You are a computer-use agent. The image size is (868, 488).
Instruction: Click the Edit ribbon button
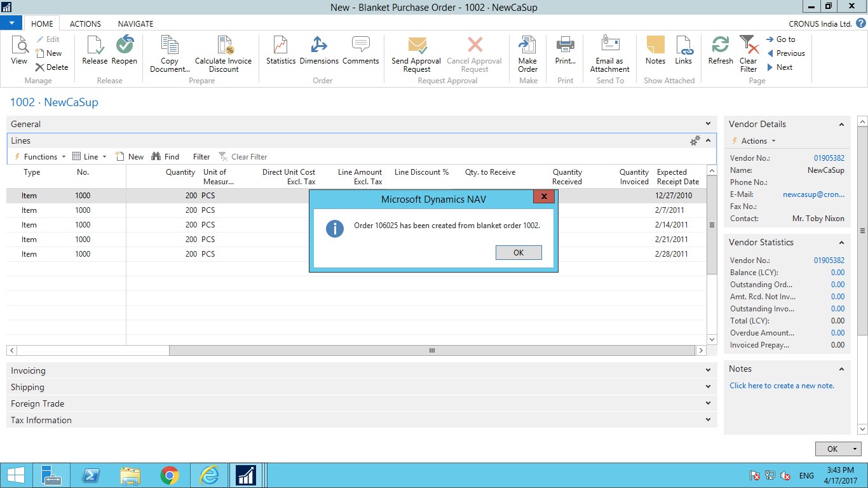[x=48, y=39]
